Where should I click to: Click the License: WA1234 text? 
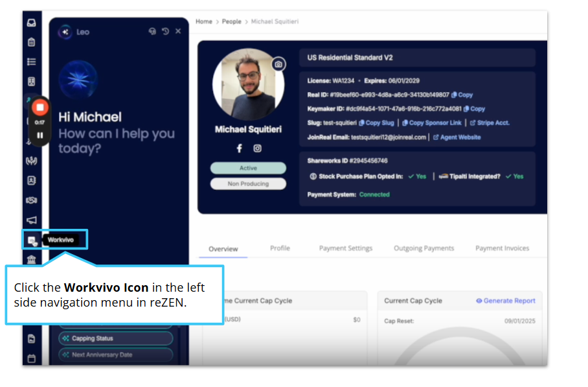[x=331, y=80]
